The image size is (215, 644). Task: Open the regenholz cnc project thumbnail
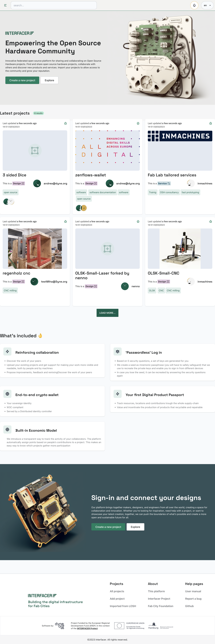click(35, 248)
